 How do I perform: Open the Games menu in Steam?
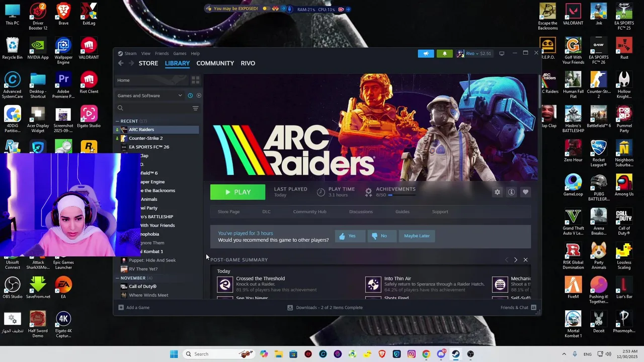click(180, 53)
